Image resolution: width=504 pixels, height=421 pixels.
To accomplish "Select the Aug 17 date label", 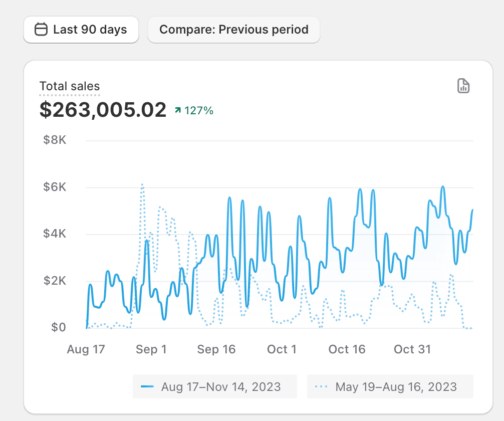I will pyautogui.click(x=86, y=349).
